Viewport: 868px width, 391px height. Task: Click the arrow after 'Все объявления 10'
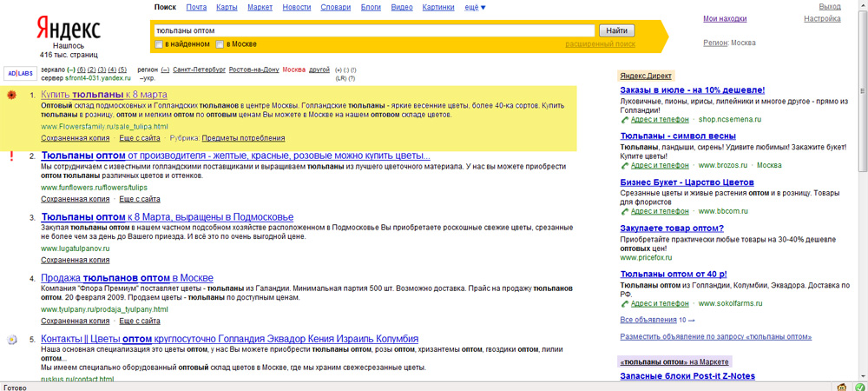pyautogui.click(x=692, y=320)
